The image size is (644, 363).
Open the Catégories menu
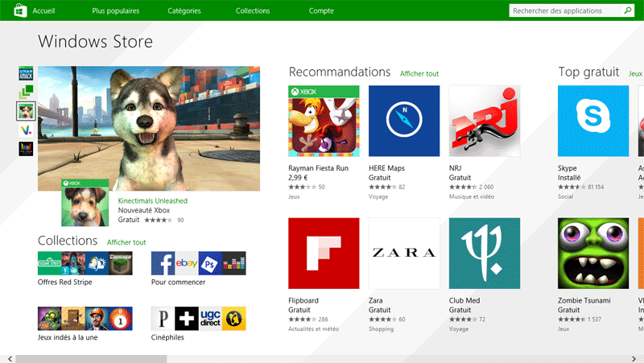click(x=184, y=11)
